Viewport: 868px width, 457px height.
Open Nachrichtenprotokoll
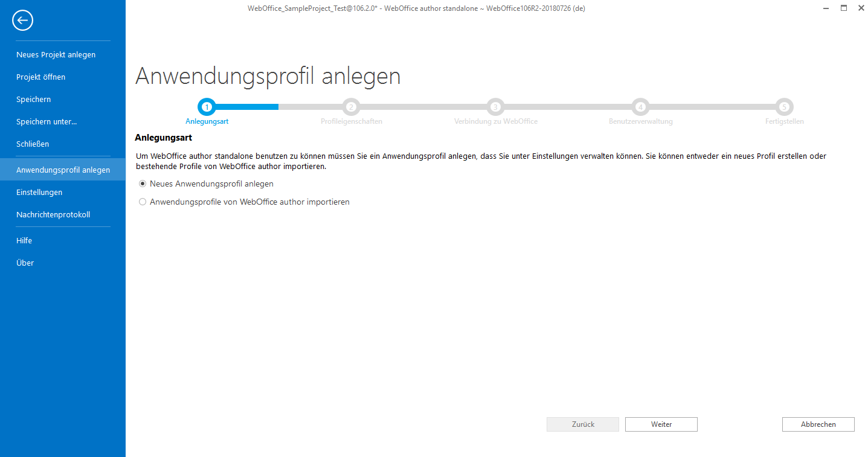point(63,214)
